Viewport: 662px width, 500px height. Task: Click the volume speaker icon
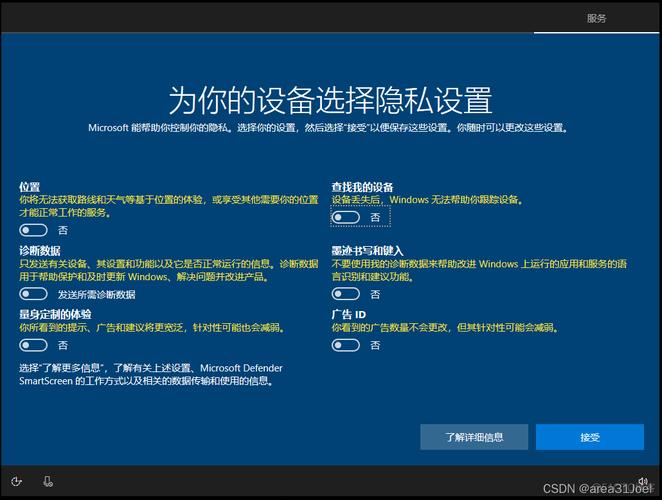(643, 481)
